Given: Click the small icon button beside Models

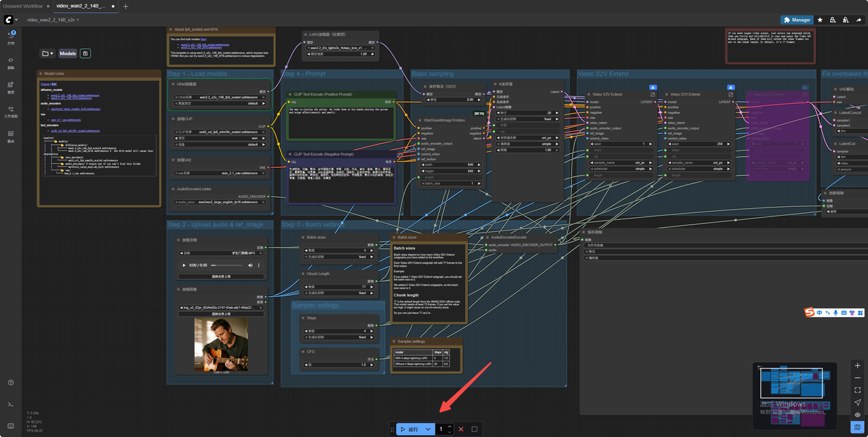Looking at the screenshot, I should pos(85,53).
